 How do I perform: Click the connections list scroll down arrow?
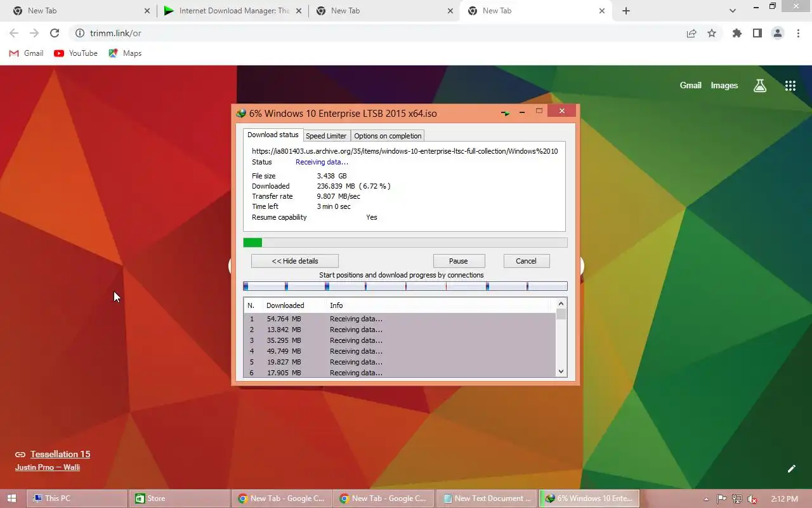click(x=561, y=371)
